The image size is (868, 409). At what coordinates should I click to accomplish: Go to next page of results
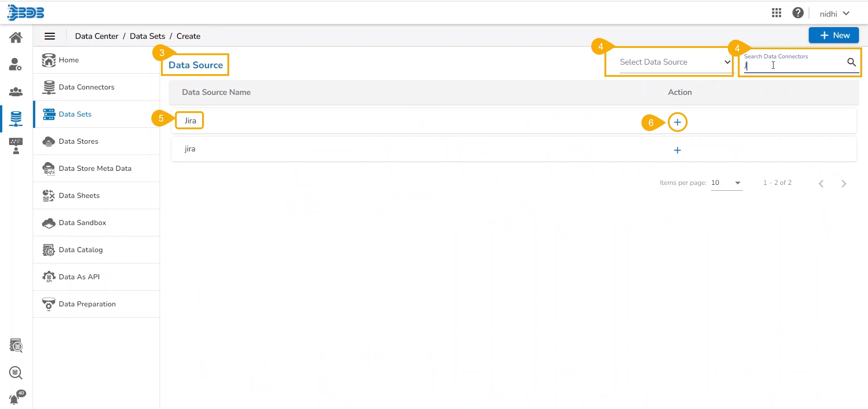(844, 183)
